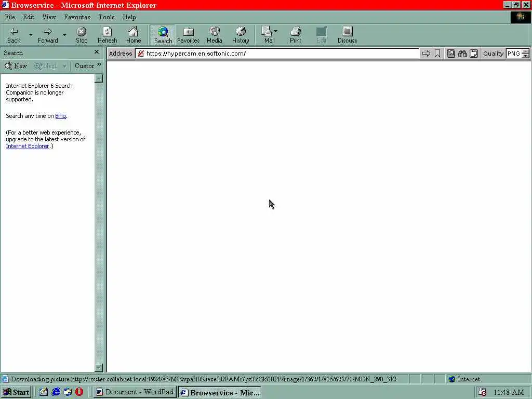Viewport: 532px width, 399px height.
Task: Decrease Quality with the down spinner
Action: pyautogui.click(x=526, y=56)
